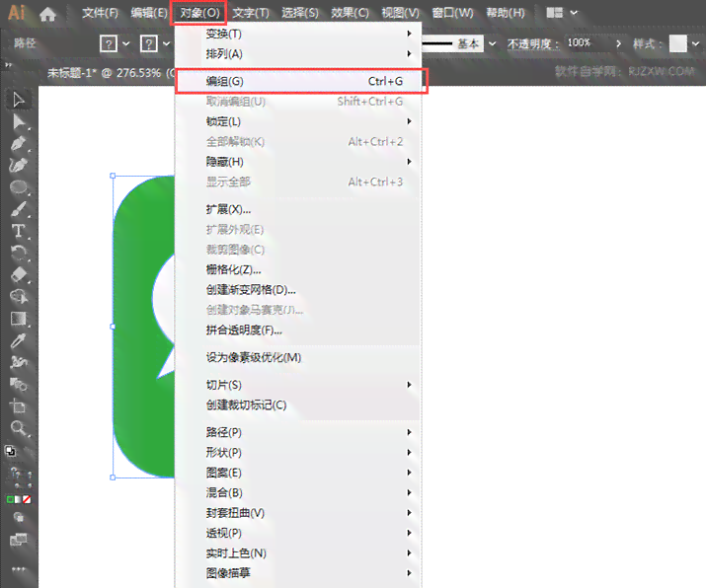The height and width of the screenshot is (588, 706).
Task: Select the Ellipse tool
Action: coord(18,187)
